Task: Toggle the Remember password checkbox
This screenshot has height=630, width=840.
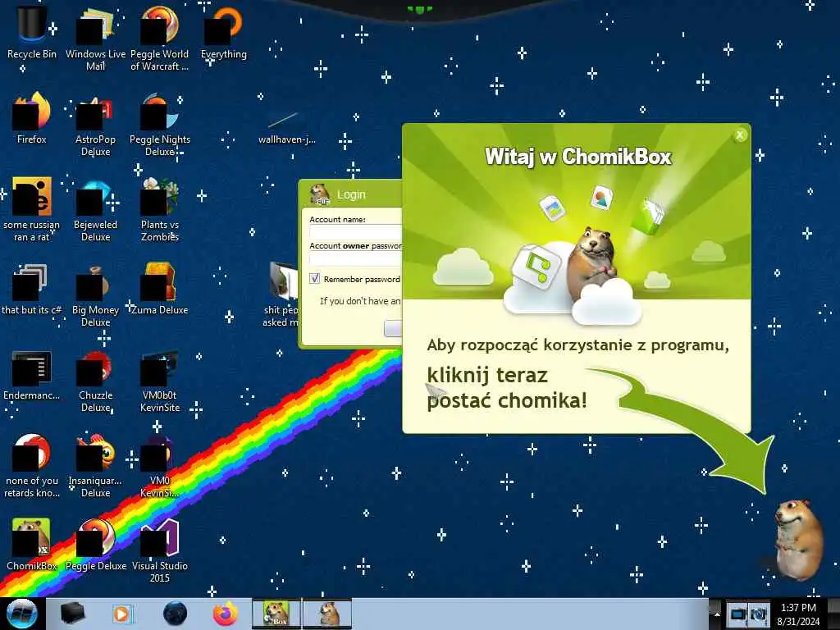Action: pyautogui.click(x=314, y=279)
